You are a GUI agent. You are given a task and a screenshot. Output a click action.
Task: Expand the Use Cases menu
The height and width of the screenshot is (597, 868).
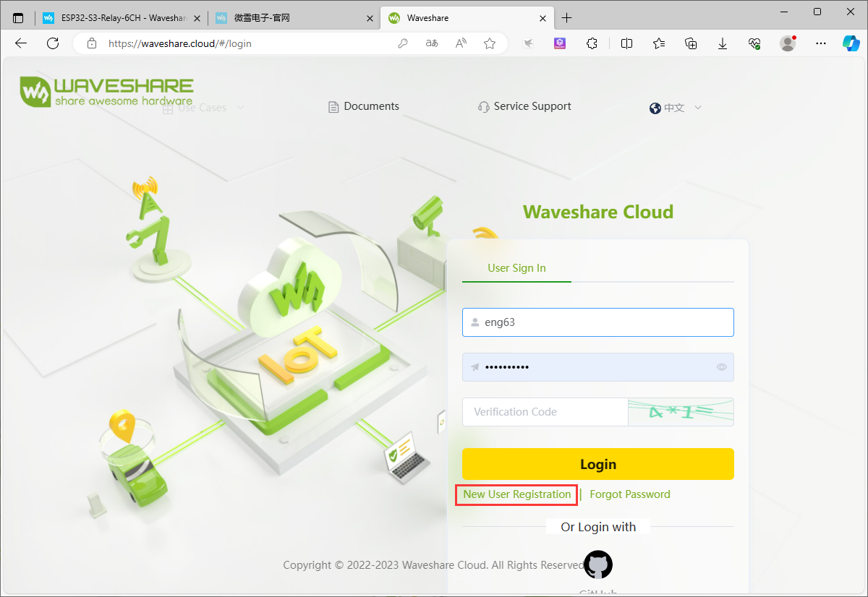203,108
